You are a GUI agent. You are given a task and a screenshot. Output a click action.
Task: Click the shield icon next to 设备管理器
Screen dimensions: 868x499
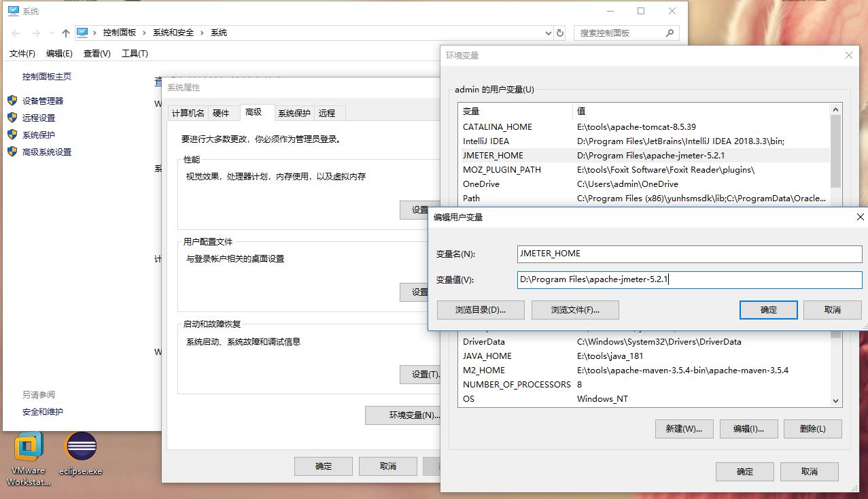(12, 100)
